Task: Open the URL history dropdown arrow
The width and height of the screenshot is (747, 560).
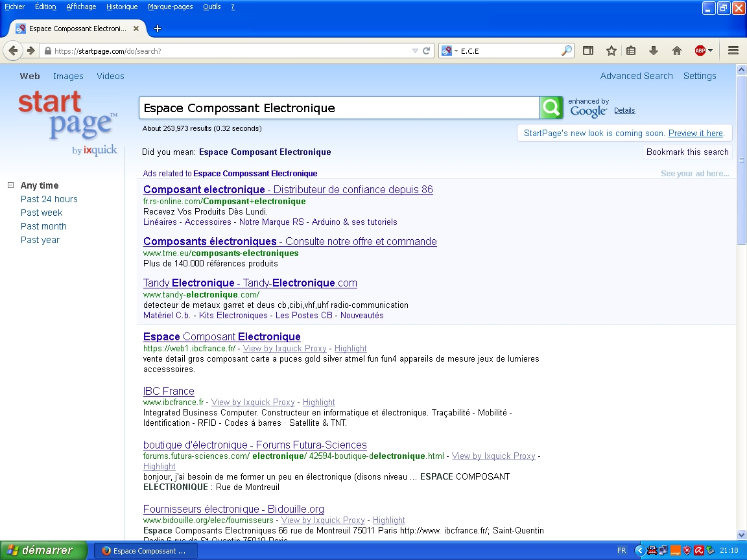Action: click(415, 51)
